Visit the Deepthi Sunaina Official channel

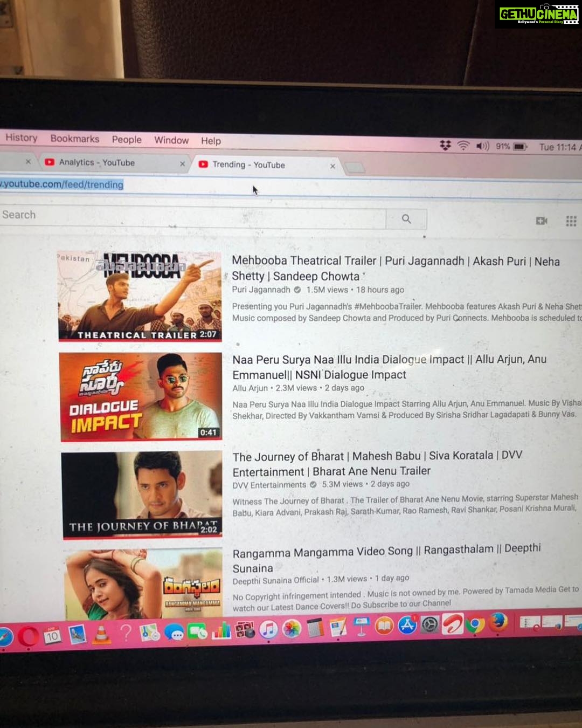click(x=276, y=581)
